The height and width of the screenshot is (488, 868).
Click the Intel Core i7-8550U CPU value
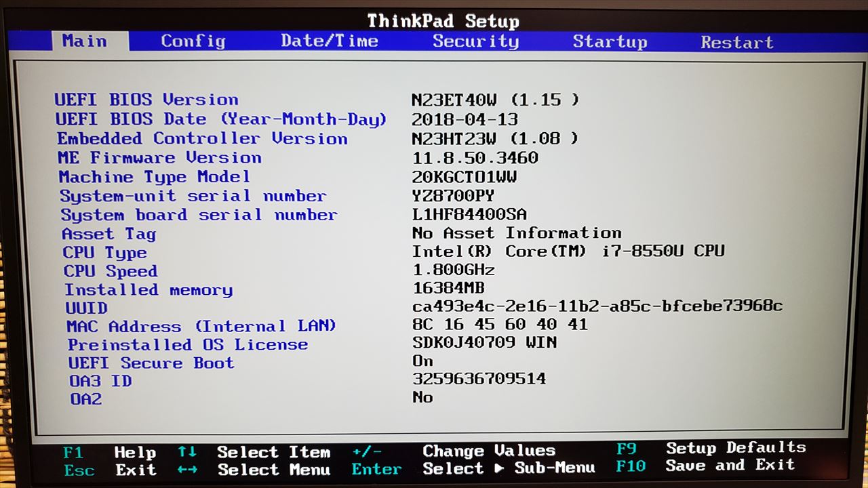pos(568,251)
